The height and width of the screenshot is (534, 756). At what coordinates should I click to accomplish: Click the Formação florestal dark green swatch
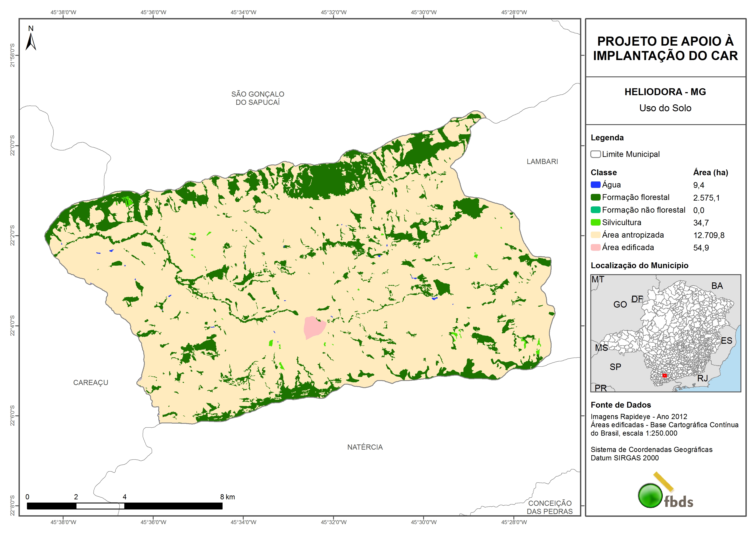click(x=595, y=197)
